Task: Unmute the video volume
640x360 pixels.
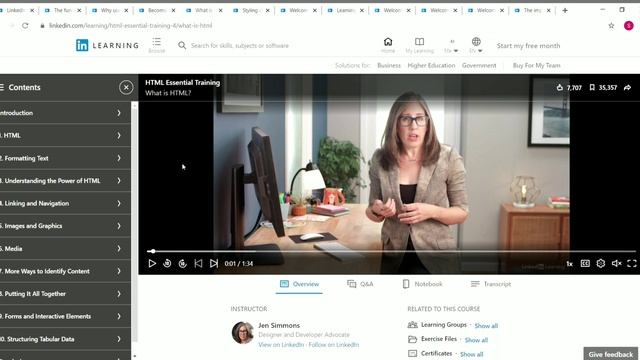Action: pyautogui.click(x=616, y=264)
